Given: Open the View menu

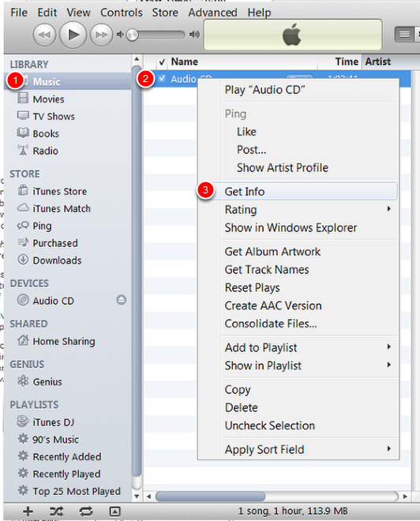Looking at the screenshot, I should click(78, 13).
